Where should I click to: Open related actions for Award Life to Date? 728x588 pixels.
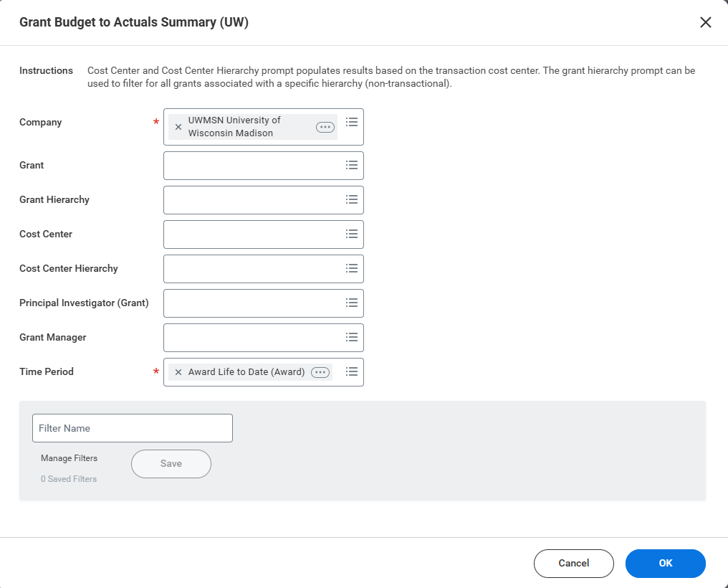coord(320,372)
